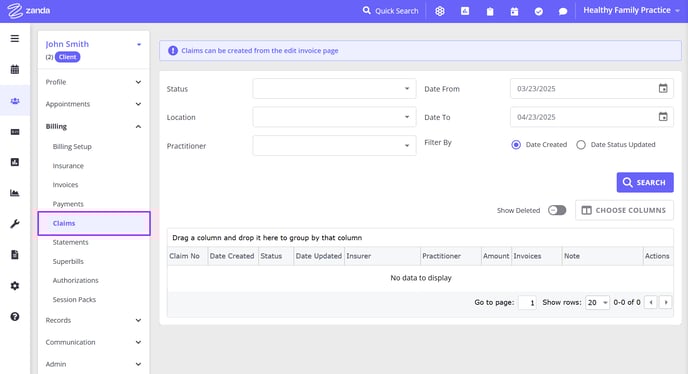Click the clients people icon in sidebar

tap(15, 101)
